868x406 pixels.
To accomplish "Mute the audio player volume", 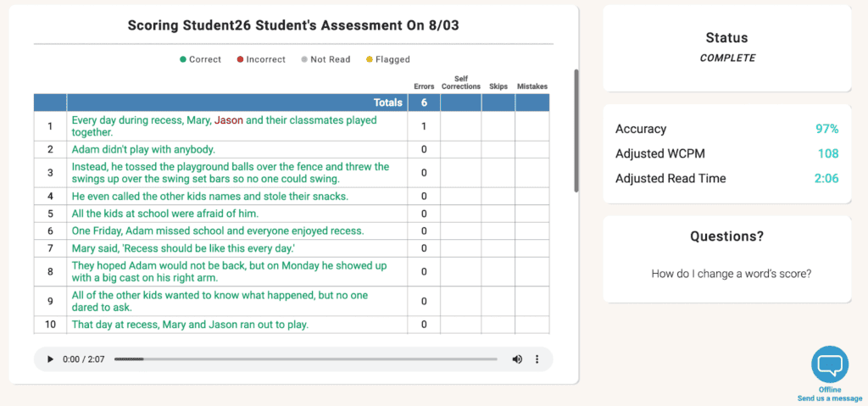I will (x=517, y=359).
